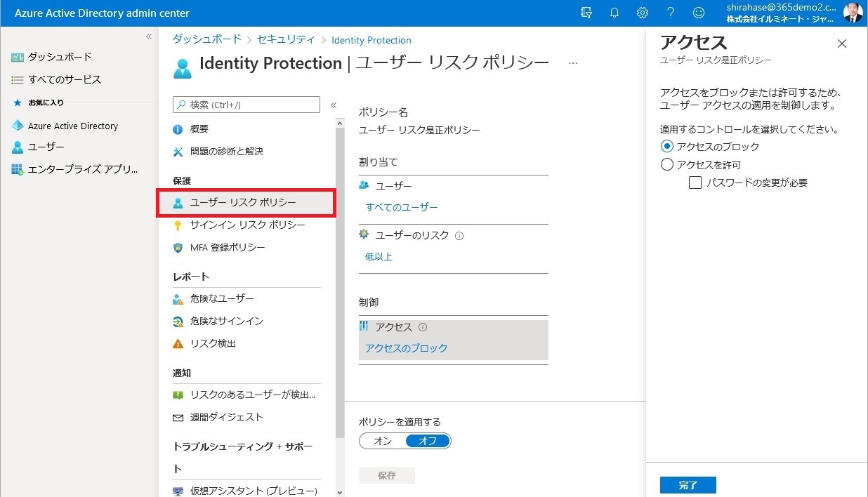Click the menu pane scrollbar down arrow

point(341,492)
